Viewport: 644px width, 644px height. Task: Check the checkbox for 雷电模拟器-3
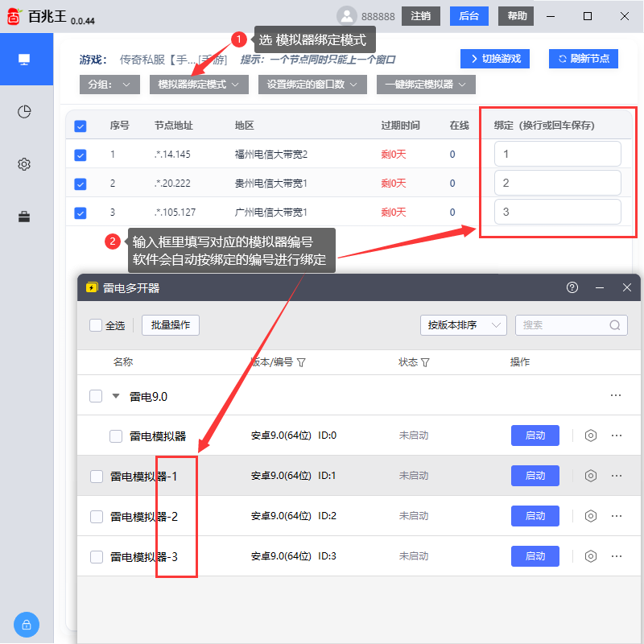tap(94, 556)
